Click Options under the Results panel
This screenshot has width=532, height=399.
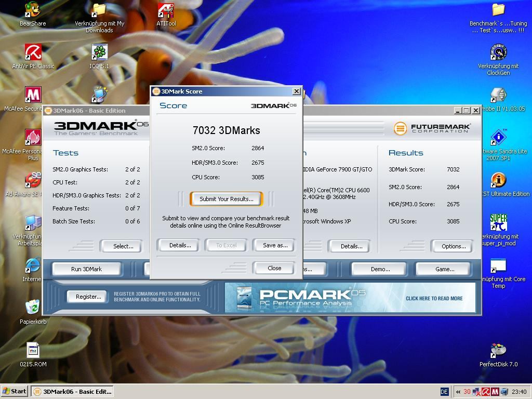(453, 246)
